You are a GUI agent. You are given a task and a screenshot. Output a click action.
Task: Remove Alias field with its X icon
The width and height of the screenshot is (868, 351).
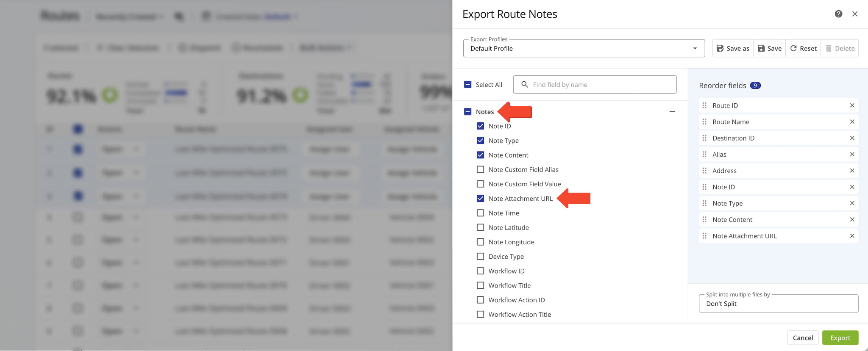click(852, 155)
